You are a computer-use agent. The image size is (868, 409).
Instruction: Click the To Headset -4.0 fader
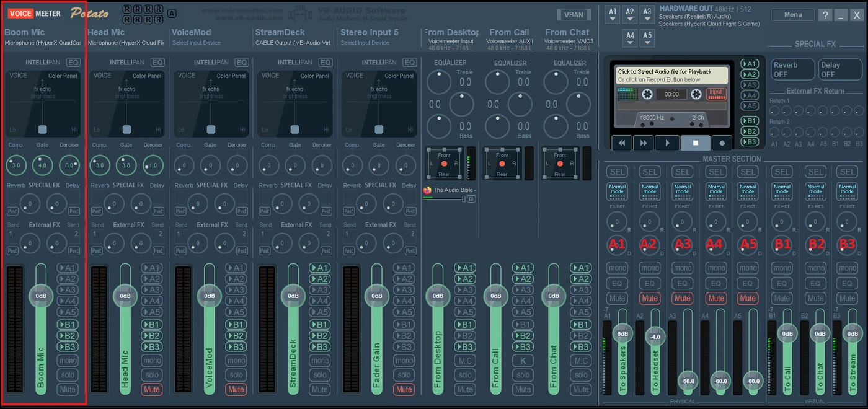[655, 337]
